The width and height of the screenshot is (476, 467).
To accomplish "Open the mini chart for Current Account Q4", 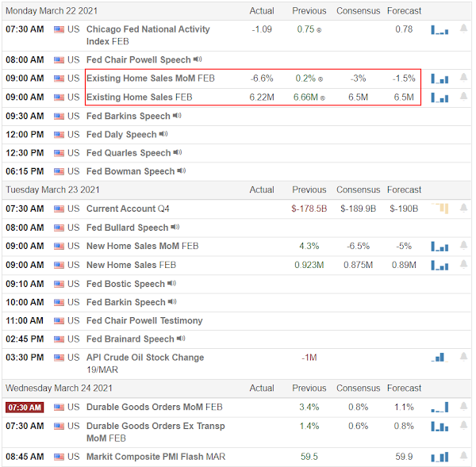I will [440, 209].
